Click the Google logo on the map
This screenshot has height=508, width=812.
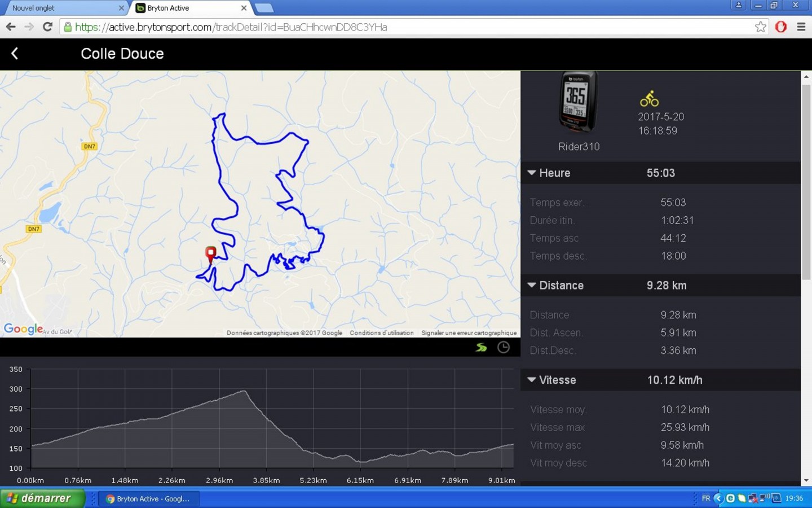click(23, 329)
